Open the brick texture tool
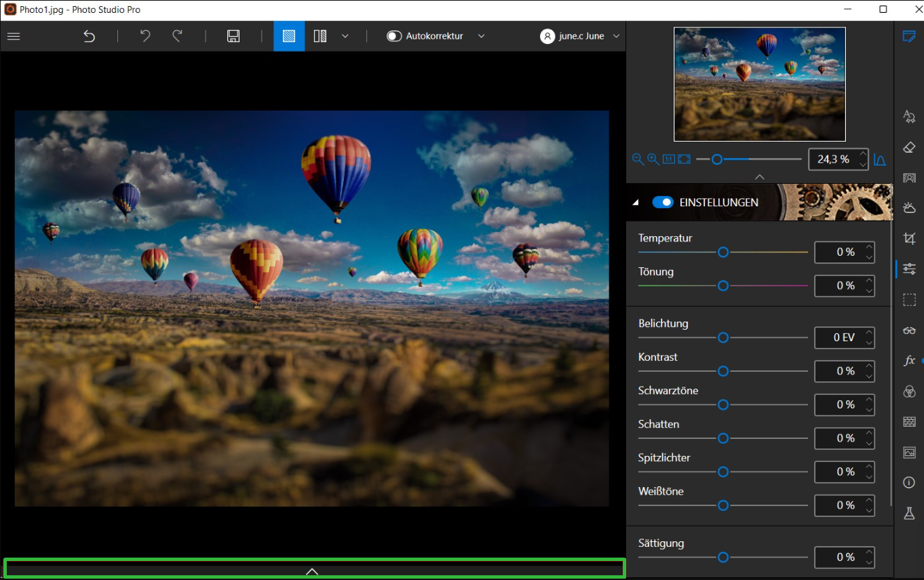The height and width of the screenshot is (580, 924). click(x=909, y=422)
